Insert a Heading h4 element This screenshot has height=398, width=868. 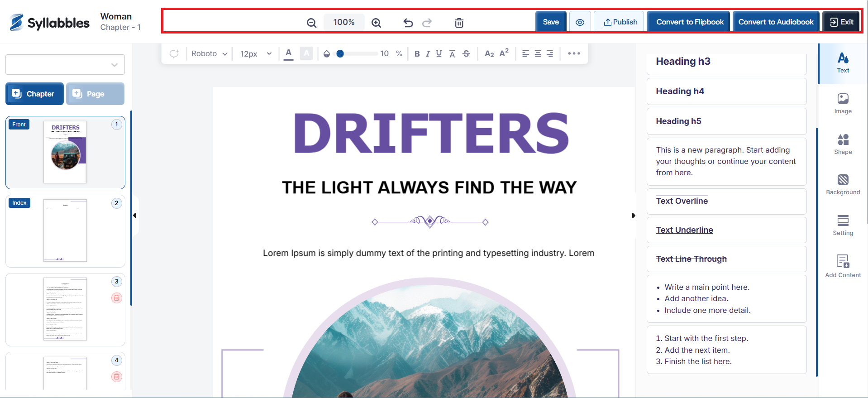tap(726, 91)
